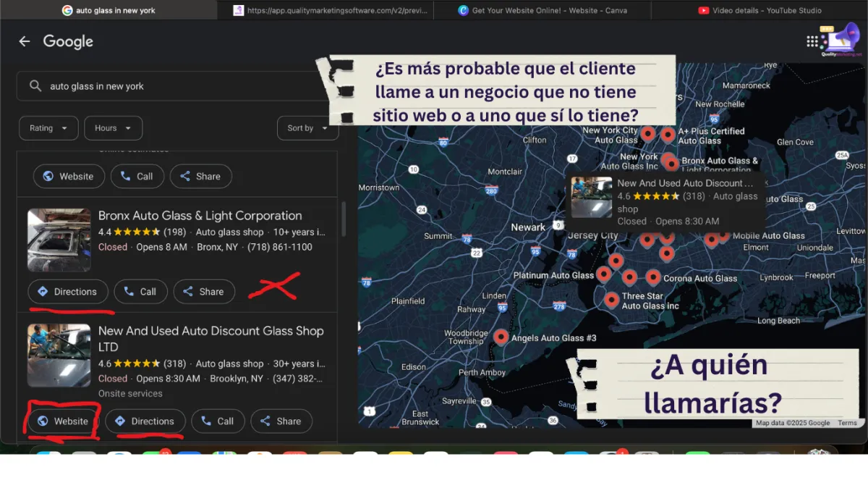This screenshot has width=868, height=488.
Task: Share New And Used Auto Discount Glass listing
Action: pyautogui.click(x=281, y=421)
